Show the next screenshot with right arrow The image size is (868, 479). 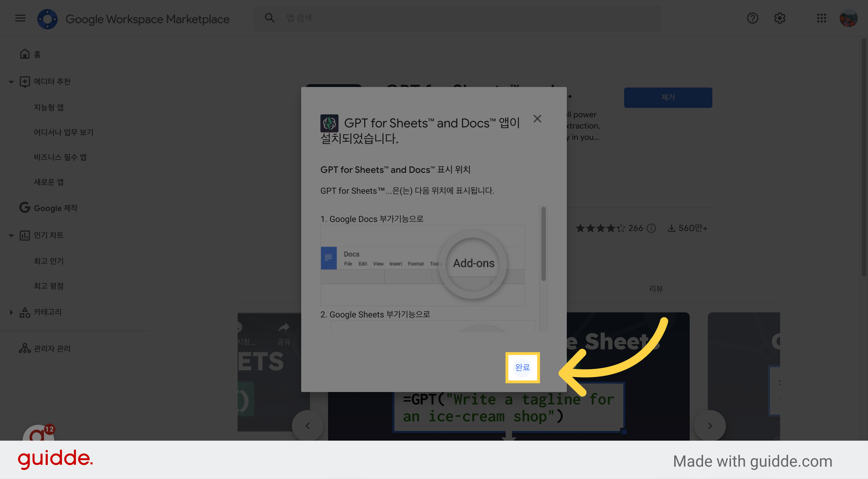(710, 425)
